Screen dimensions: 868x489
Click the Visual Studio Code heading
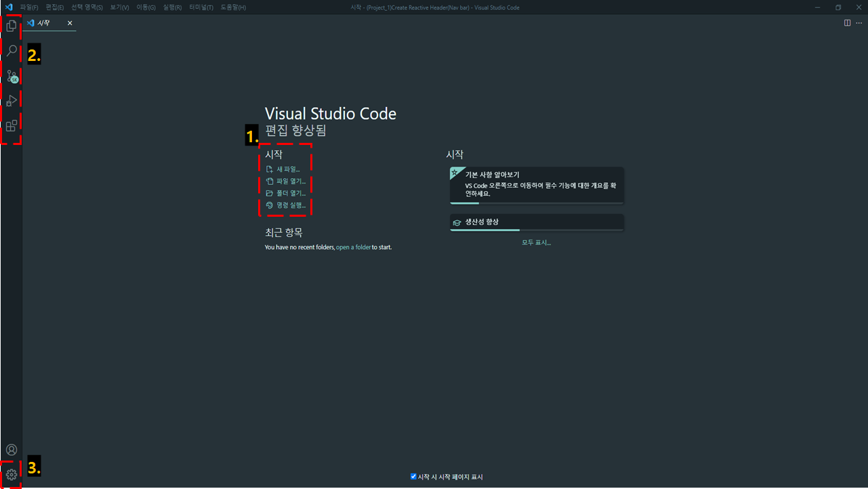(x=331, y=113)
